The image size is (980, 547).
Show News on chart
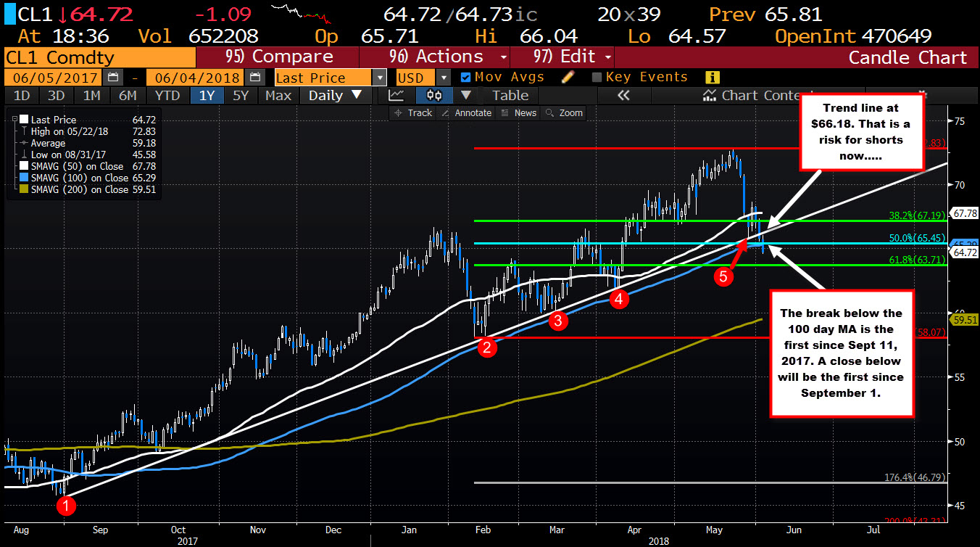coord(520,112)
